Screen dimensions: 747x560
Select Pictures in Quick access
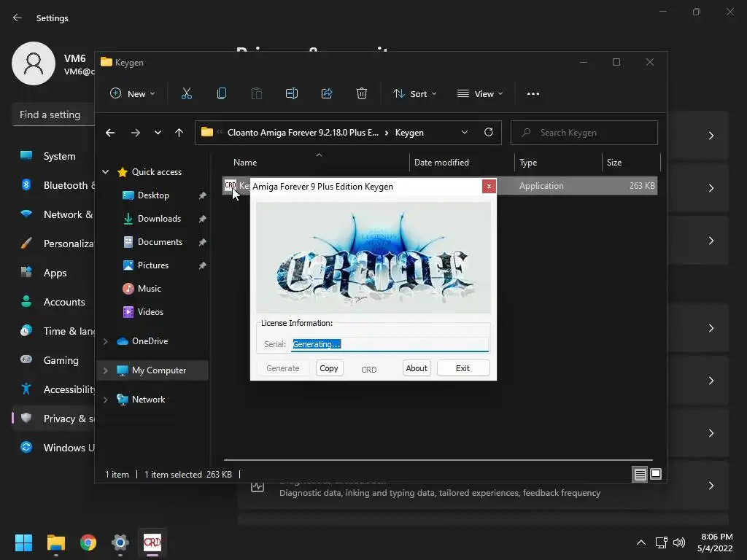coord(153,265)
